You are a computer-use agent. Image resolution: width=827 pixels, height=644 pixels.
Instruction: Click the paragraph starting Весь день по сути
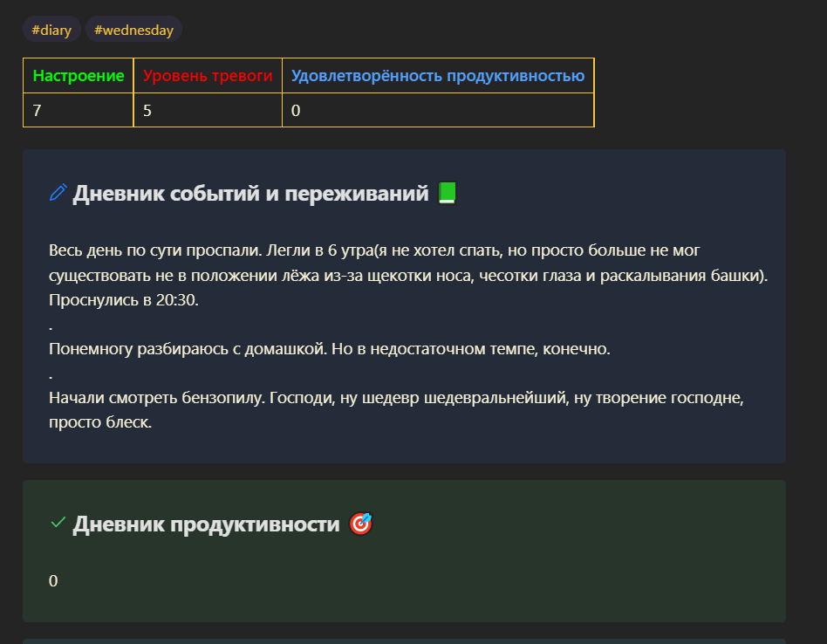click(x=408, y=275)
